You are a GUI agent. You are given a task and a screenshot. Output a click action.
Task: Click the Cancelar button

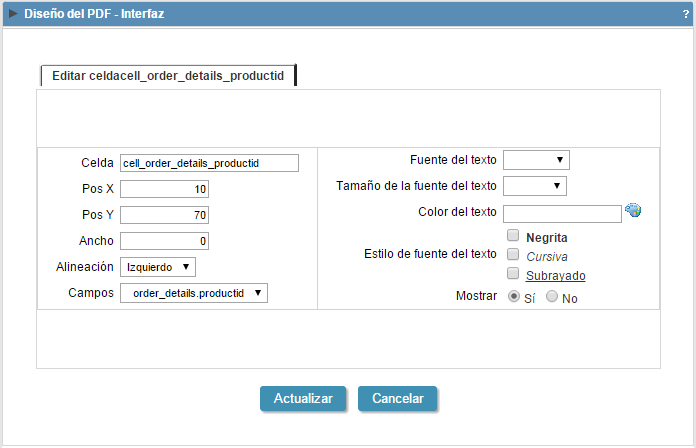tap(398, 398)
